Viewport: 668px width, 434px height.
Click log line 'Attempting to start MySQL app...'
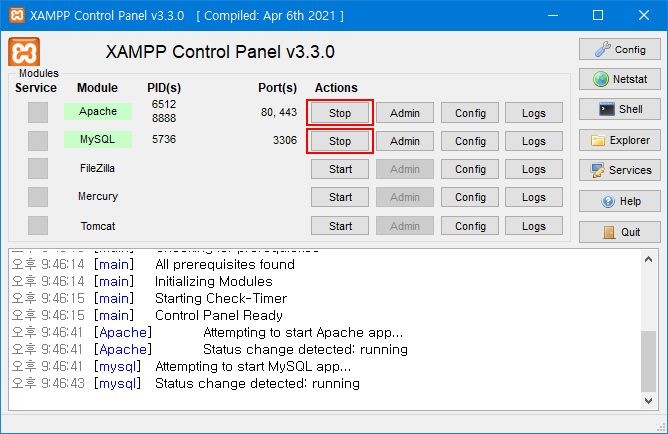coord(253,366)
